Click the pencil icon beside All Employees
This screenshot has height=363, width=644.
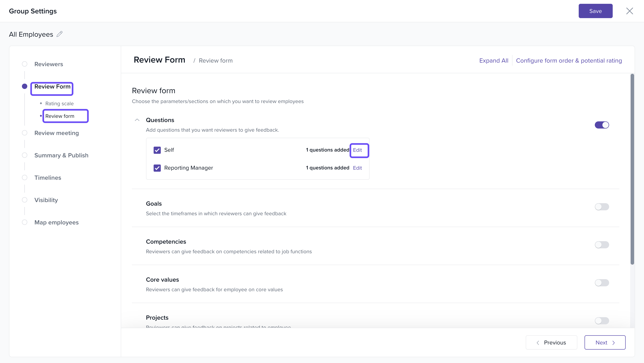coord(59,34)
